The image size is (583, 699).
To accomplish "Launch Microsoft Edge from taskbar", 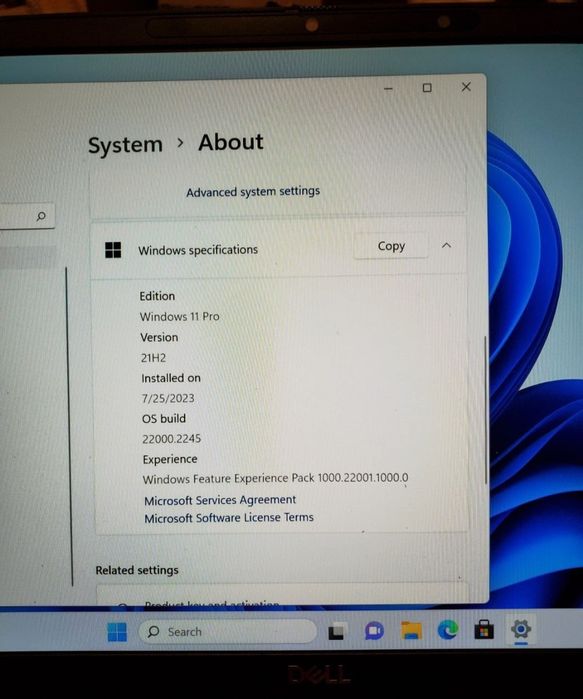I will click(448, 630).
